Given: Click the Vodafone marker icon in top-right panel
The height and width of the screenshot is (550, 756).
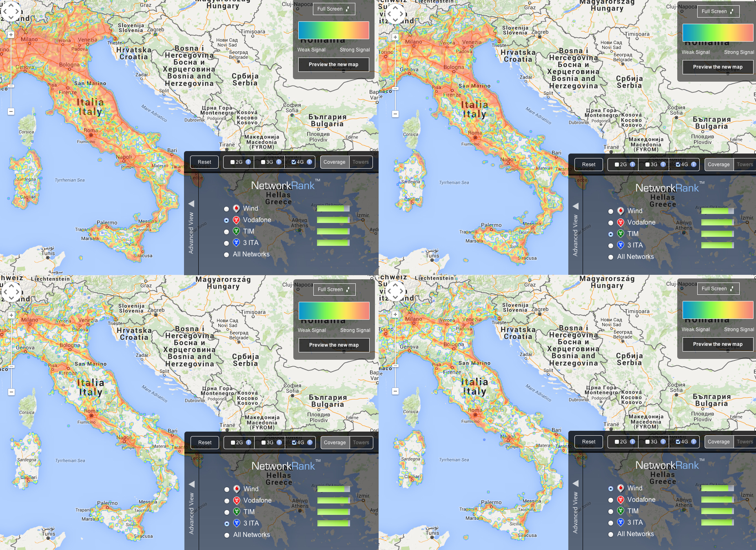Looking at the screenshot, I should [621, 223].
